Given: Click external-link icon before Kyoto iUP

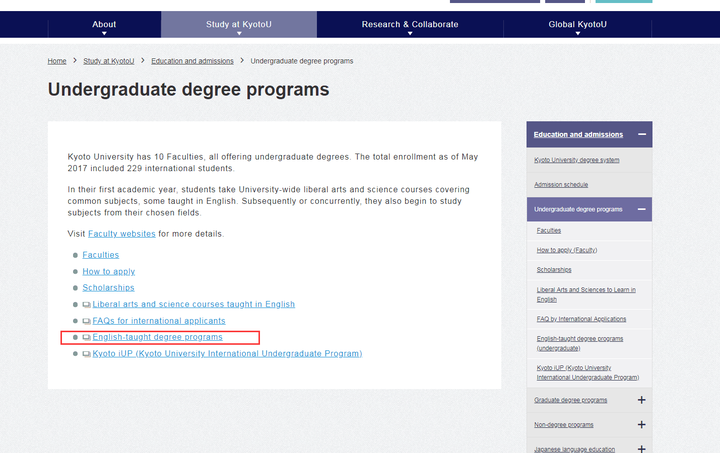Looking at the screenshot, I should (87, 354).
